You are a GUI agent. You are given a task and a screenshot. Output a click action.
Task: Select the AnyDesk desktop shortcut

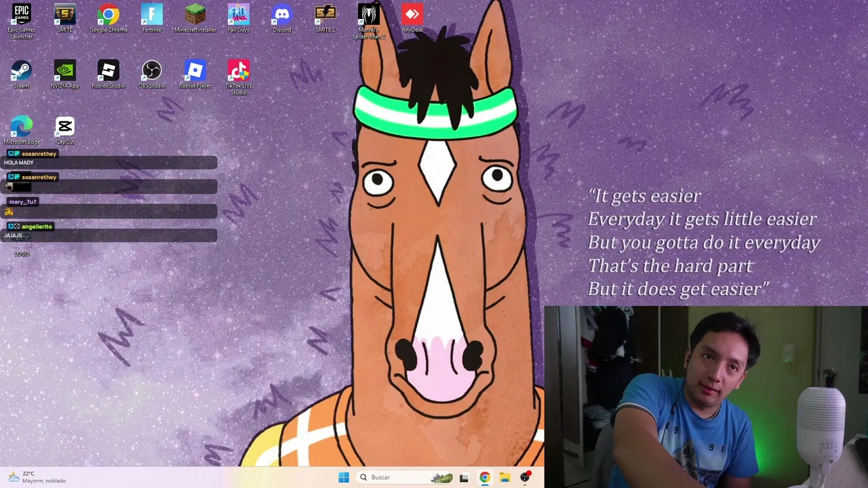[x=412, y=19]
